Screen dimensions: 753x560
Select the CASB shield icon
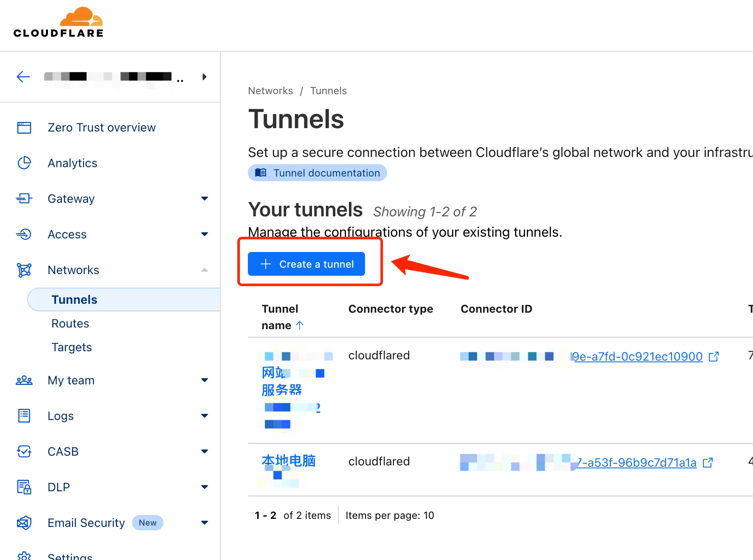pyautogui.click(x=24, y=451)
